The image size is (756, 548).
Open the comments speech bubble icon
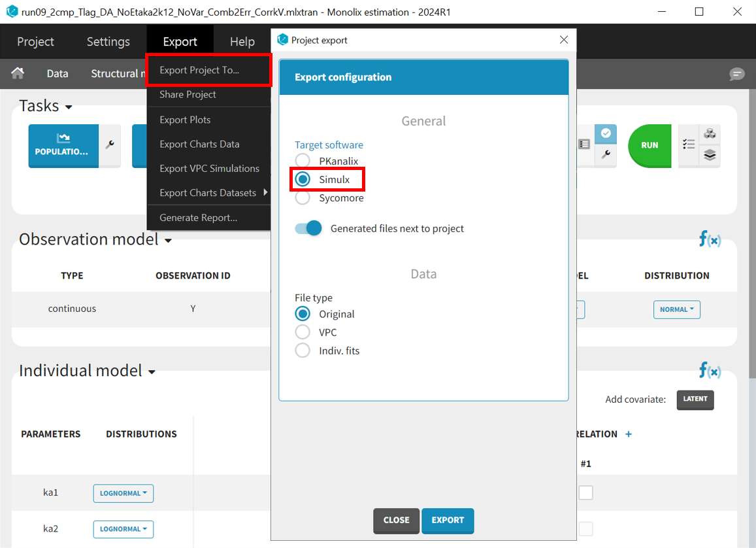736,74
